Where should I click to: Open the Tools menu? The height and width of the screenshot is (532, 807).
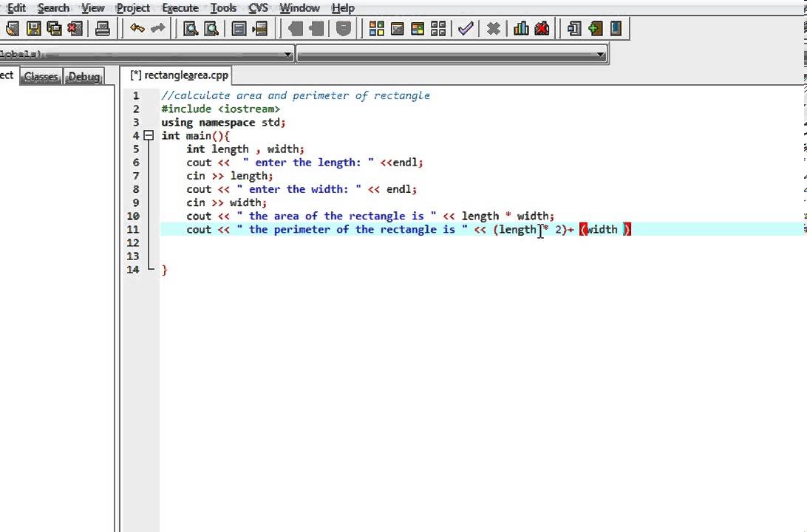223,7
